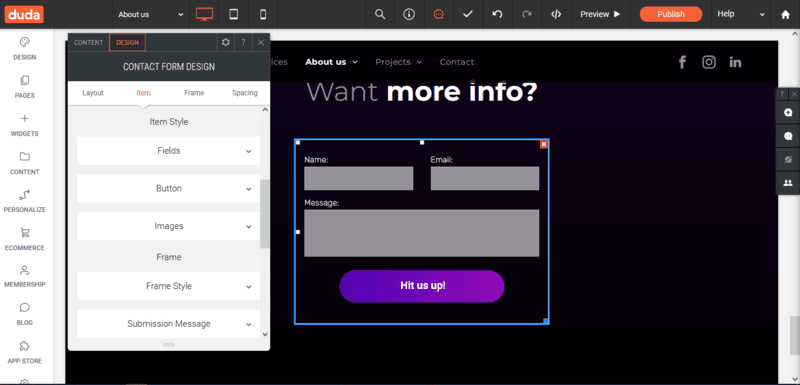Open the App Store sidebar section
Screen dimensions: 800x385
24,352
